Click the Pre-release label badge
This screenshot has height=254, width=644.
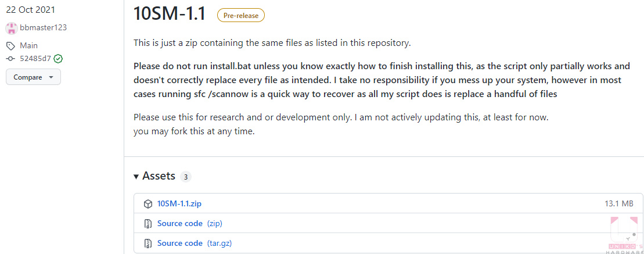pyautogui.click(x=241, y=16)
